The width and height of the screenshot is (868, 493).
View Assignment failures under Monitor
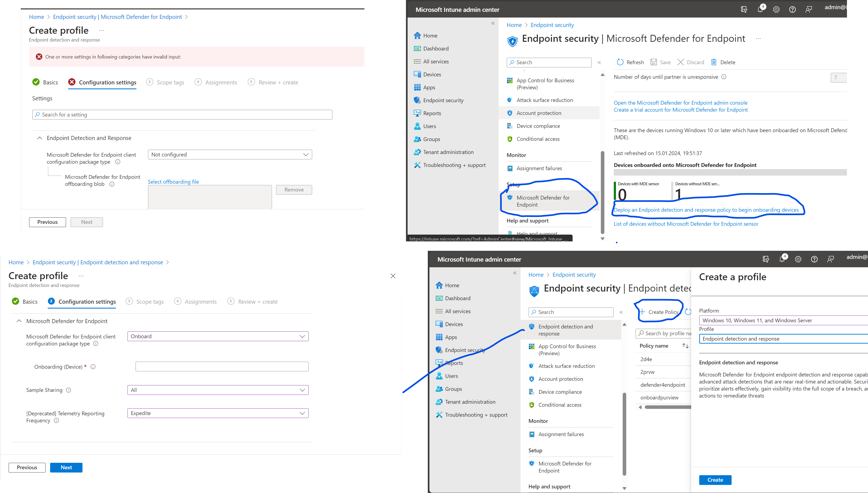(x=539, y=168)
